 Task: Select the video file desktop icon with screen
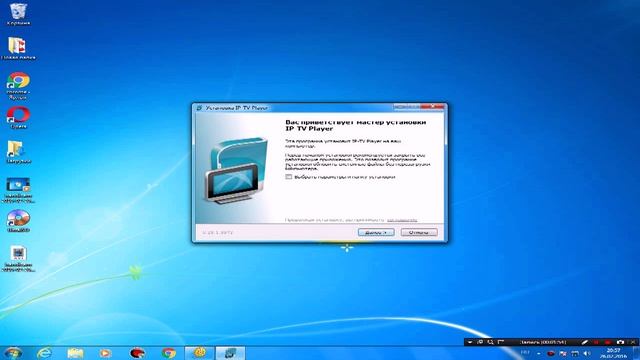pos(18,189)
